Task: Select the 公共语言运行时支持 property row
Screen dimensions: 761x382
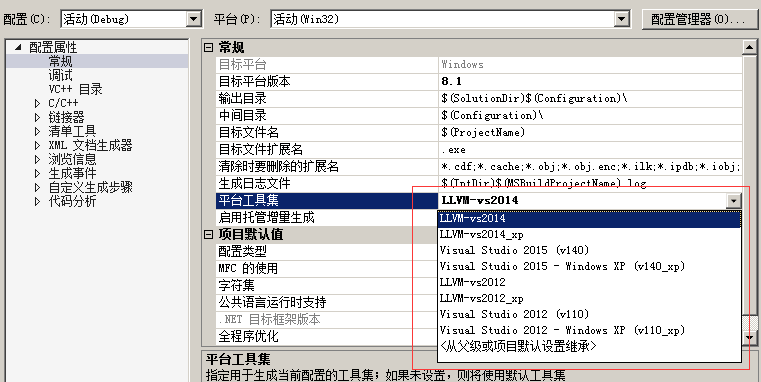Action: tap(327, 302)
